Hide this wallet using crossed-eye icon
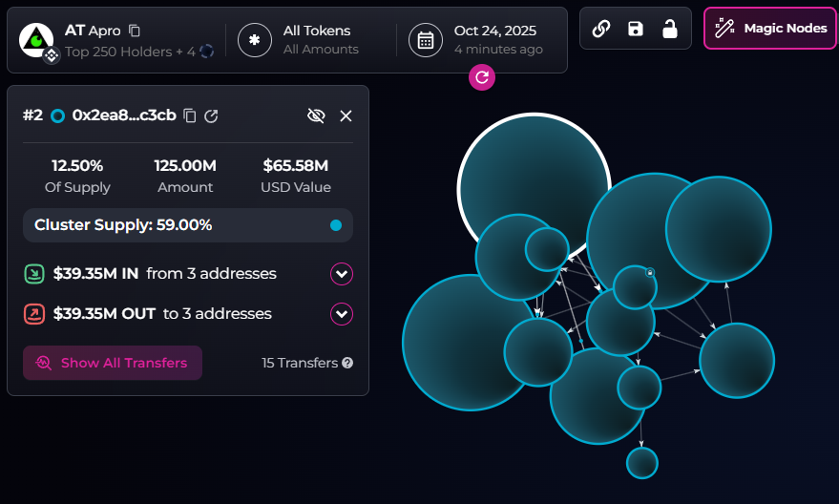839x504 pixels. pos(316,115)
